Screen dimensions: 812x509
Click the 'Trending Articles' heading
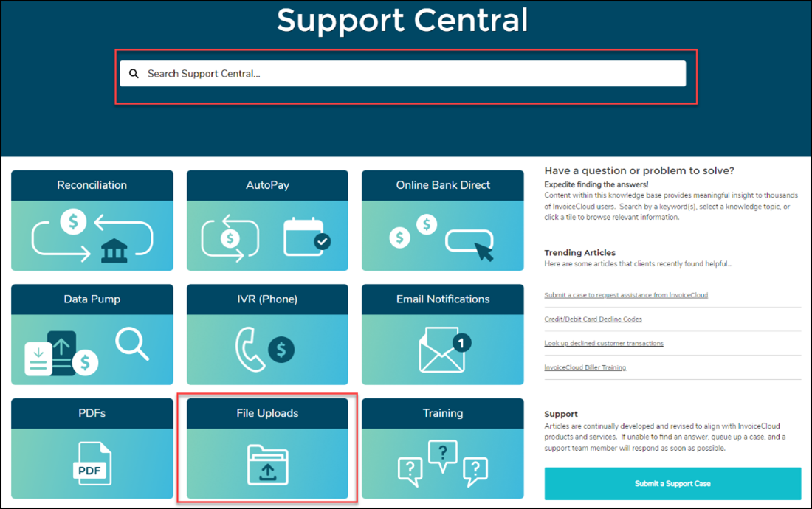[x=580, y=252]
